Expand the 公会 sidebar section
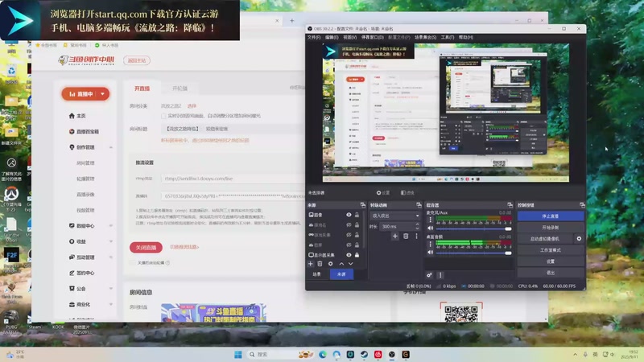The height and width of the screenshot is (362, 644). (111, 289)
